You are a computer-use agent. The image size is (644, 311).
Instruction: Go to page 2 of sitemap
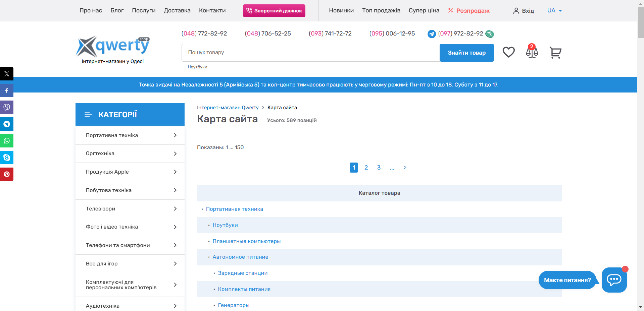tap(366, 168)
